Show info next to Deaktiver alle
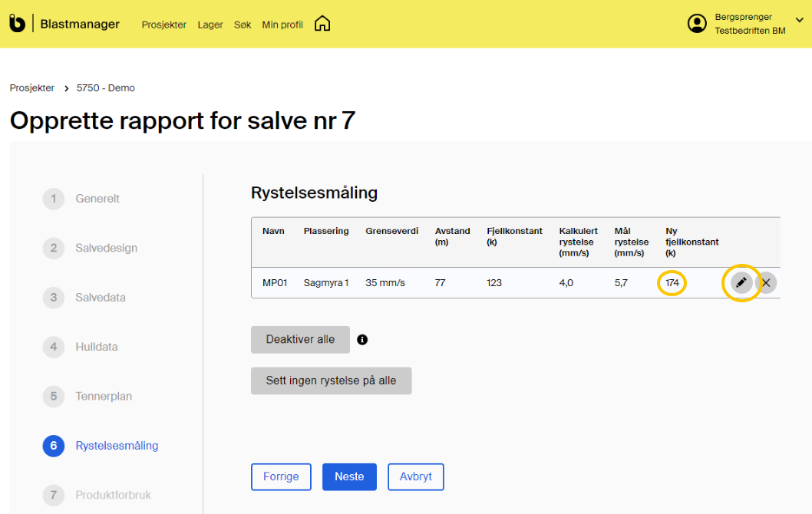 (362, 340)
